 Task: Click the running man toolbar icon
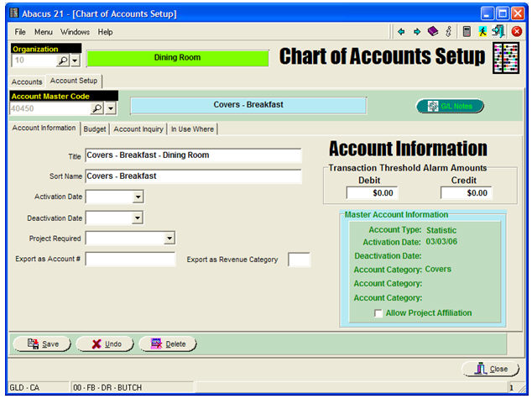(x=482, y=32)
